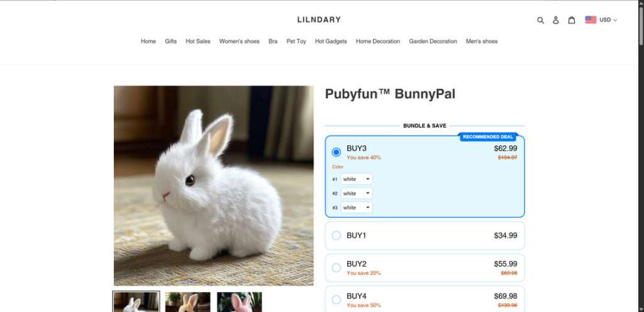Select the BUY4 bundle radio button
Image resolution: width=644 pixels, height=312 pixels.
tap(336, 299)
